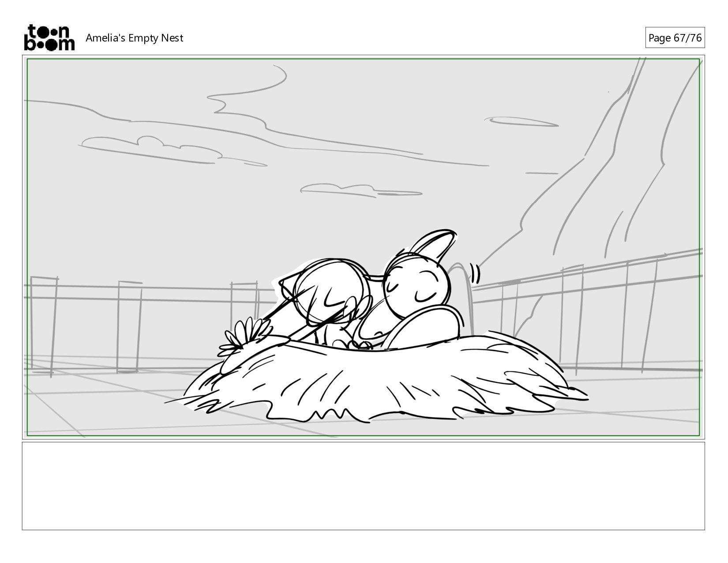Click the "Page 67/76" page indicator
Viewport: 728px width, 563px height.
[675, 38]
